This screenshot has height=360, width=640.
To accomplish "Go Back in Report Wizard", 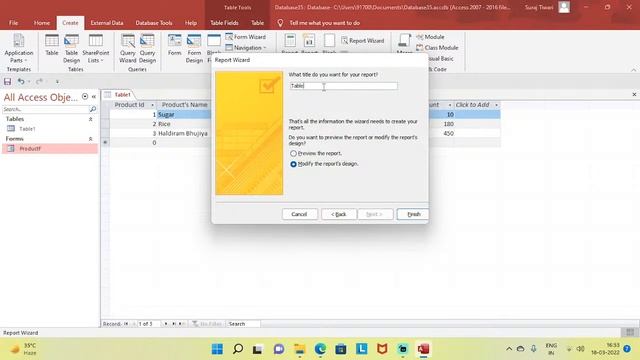I will (338, 214).
